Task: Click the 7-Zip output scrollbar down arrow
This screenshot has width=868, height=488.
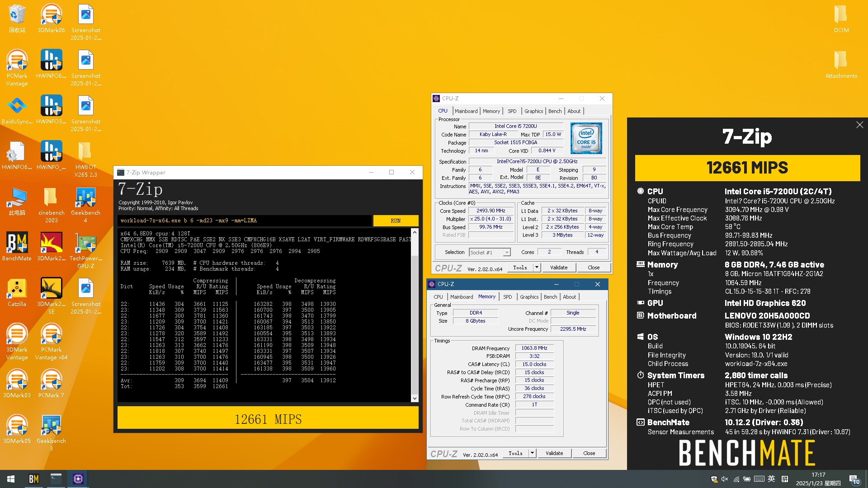Action: click(415, 398)
